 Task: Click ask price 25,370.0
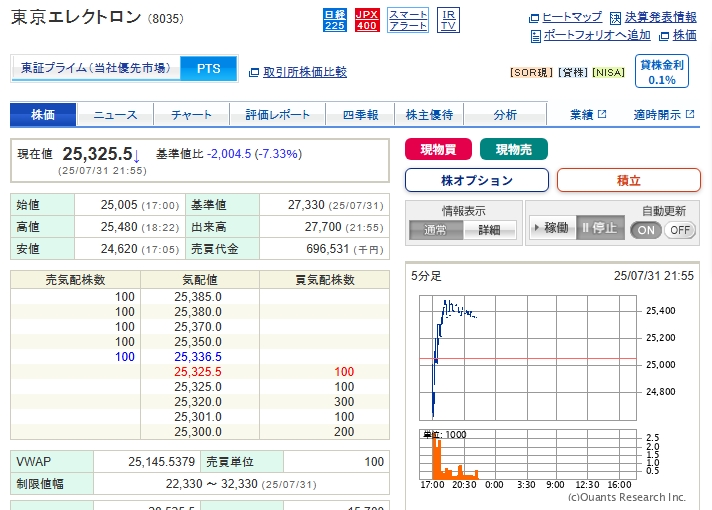(x=198, y=327)
